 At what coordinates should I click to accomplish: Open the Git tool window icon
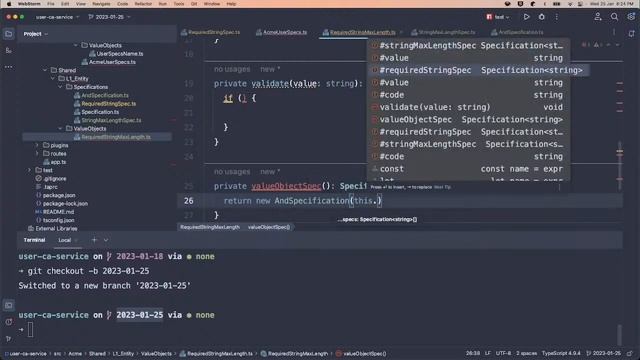[9, 338]
